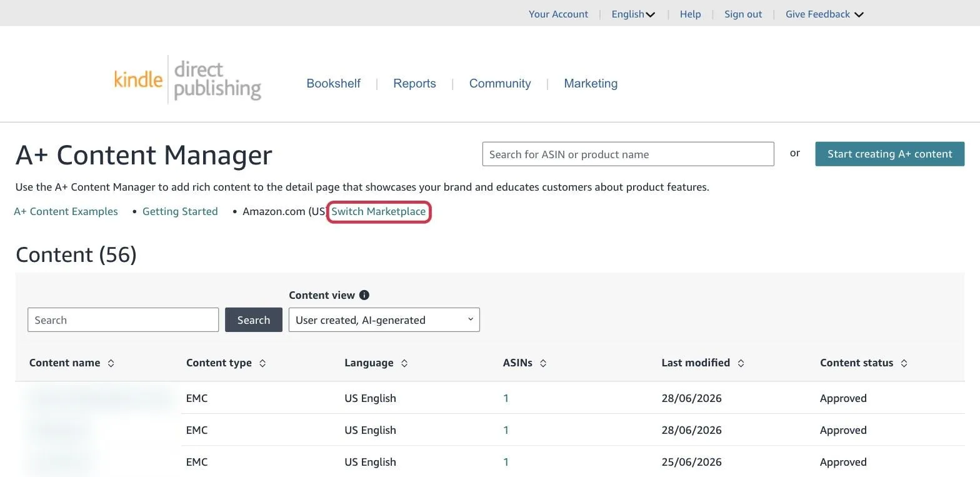980x477 pixels.
Task: Focus the ASIN or product name search field
Action: (628, 154)
